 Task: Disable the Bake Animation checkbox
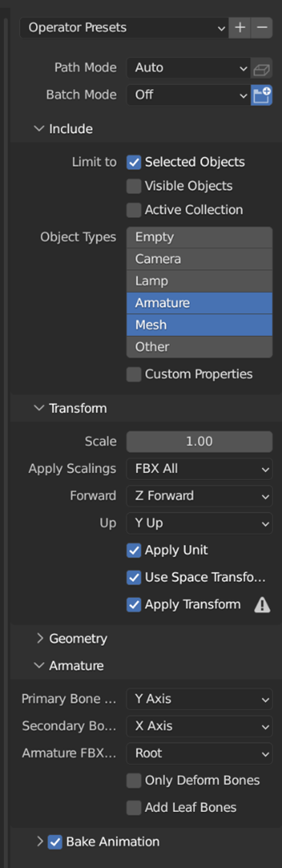pos(55,842)
